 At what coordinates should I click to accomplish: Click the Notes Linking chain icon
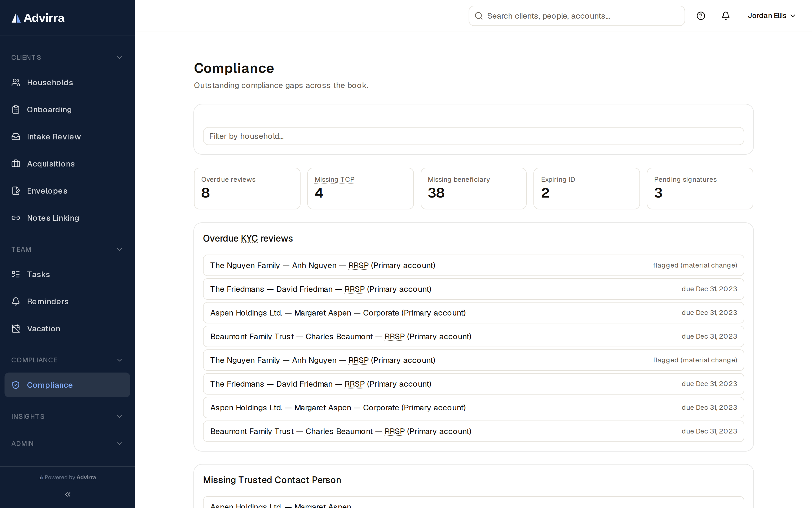pos(16,218)
